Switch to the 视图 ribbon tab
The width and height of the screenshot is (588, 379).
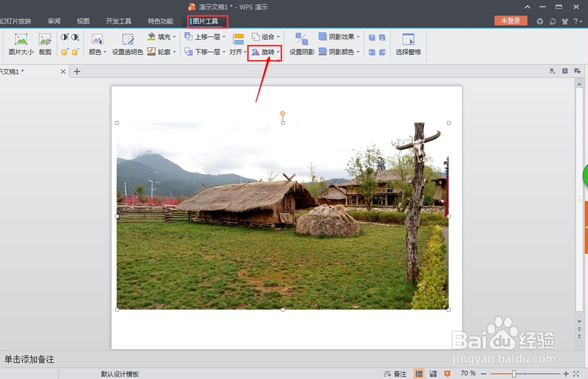click(x=83, y=21)
